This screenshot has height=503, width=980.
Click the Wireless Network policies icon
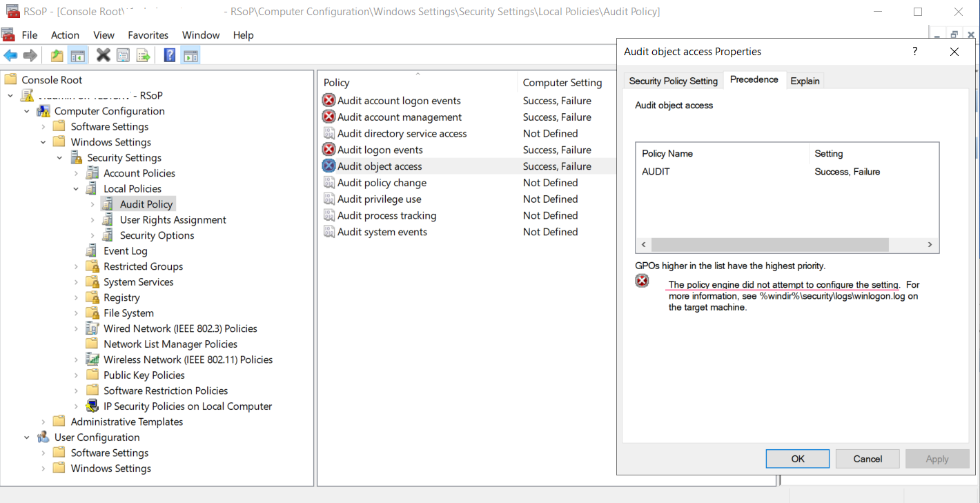click(92, 359)
